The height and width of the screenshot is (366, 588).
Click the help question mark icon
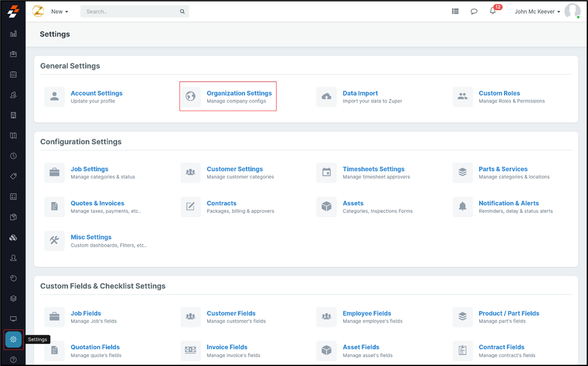tap(13, 359)
